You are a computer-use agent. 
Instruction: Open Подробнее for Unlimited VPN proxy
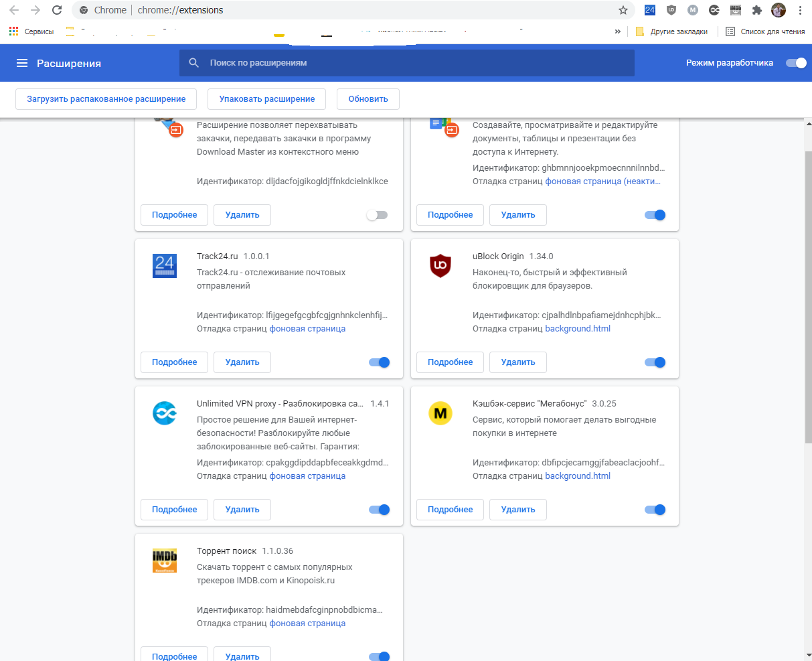click(x=174, y=510)
